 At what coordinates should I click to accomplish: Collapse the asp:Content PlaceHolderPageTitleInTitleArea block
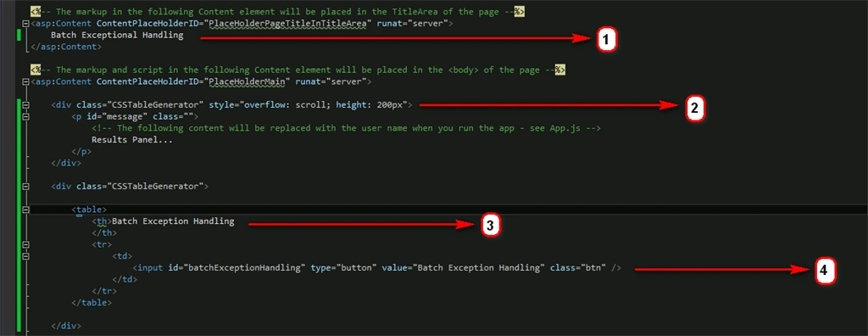(25, 24)
